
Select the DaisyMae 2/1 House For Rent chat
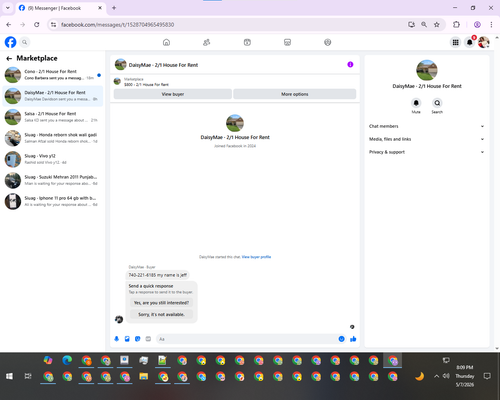pyautogui.click(x=53, y=96)
